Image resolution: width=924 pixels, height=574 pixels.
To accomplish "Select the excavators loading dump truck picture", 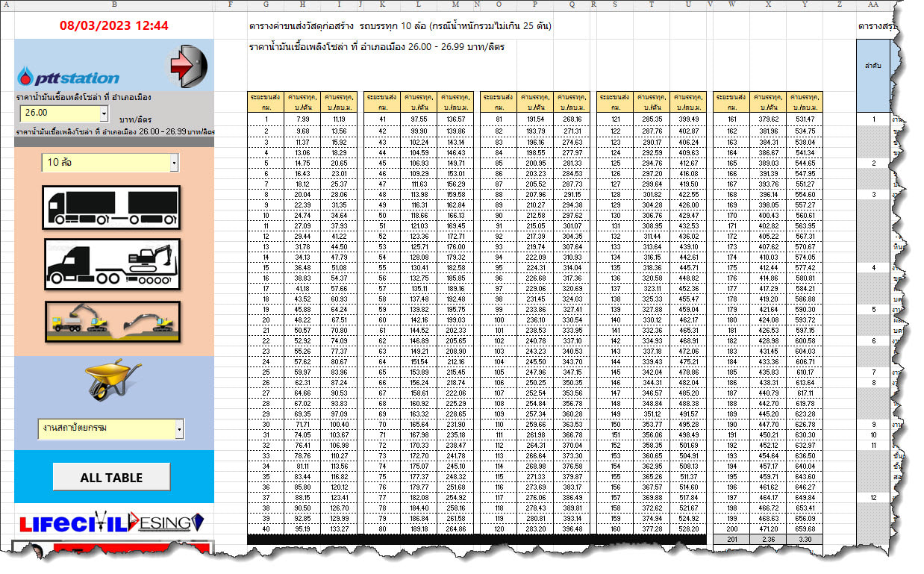I will 113,321.
